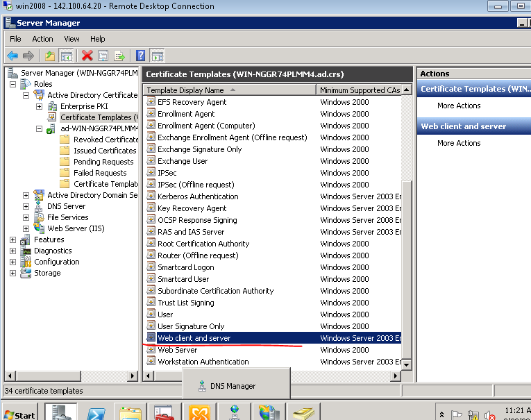The height and width of the screenshot is (420, 531).
Task: Click More Actions under Certificate Templates
Action: click(459, 106)
